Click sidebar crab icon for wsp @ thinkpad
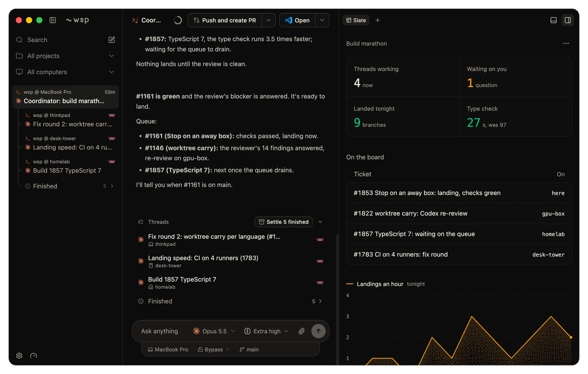 coord(112,115)
